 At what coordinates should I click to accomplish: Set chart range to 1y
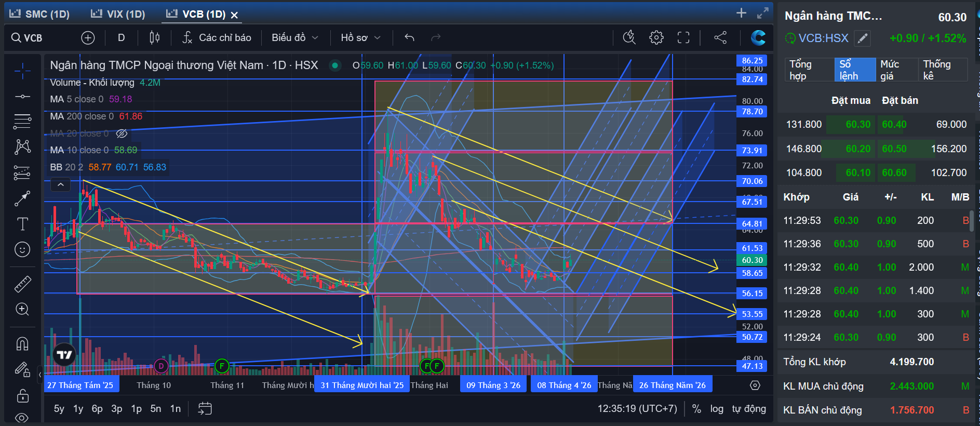click(78, 409)
